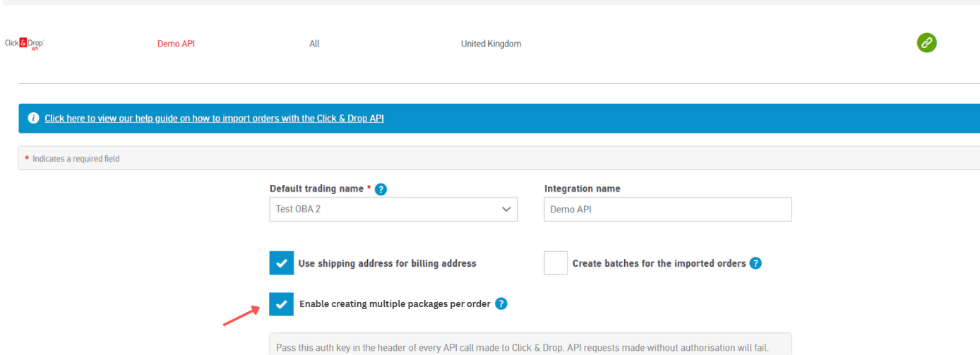Click the Default trading name label

[317, 189]
